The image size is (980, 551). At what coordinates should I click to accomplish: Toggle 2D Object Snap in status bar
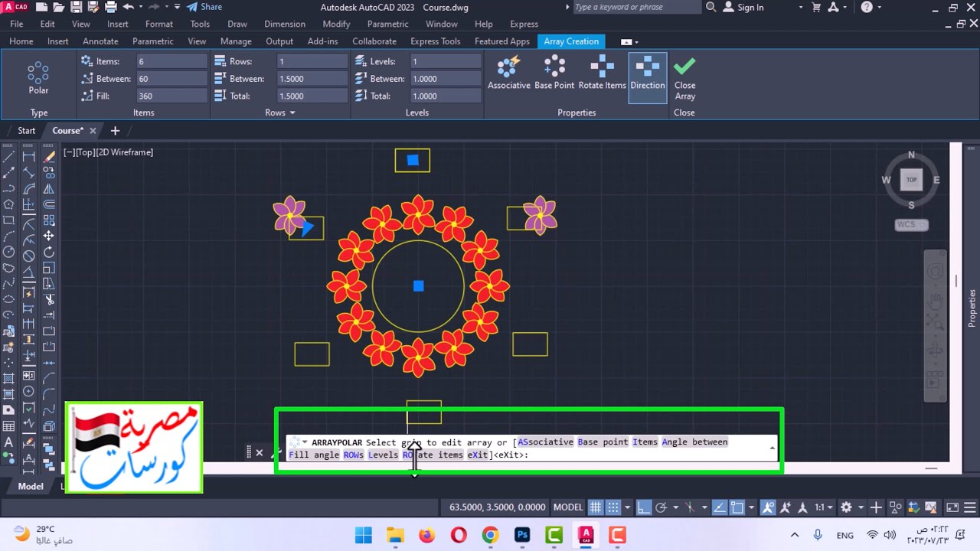[x=737, y=507]
